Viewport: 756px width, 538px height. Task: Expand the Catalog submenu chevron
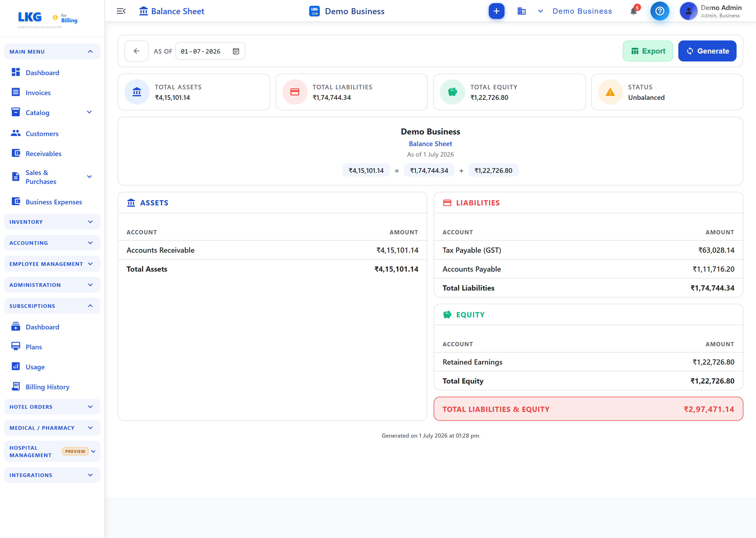click(89, 112)
